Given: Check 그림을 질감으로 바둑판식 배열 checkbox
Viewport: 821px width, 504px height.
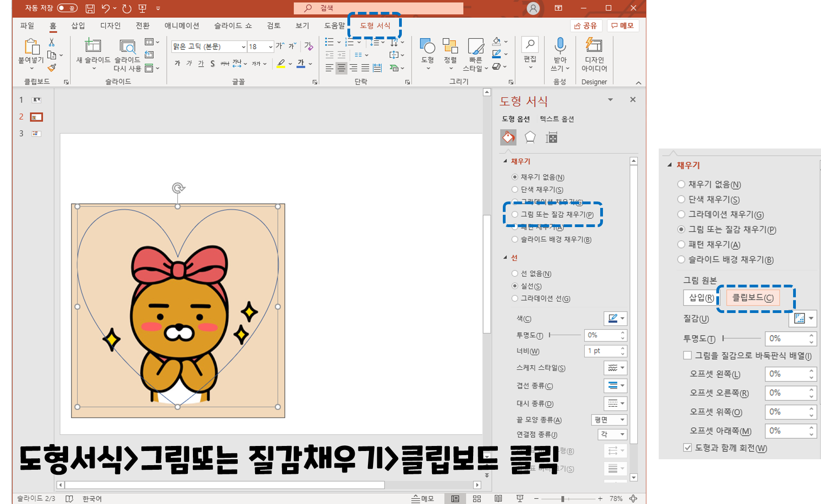Looking at the screenshot, I should point(687,355).
